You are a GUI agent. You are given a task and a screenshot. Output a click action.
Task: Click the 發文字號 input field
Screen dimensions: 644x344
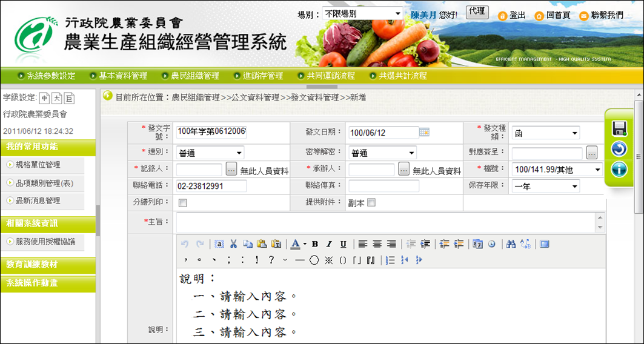211,132
